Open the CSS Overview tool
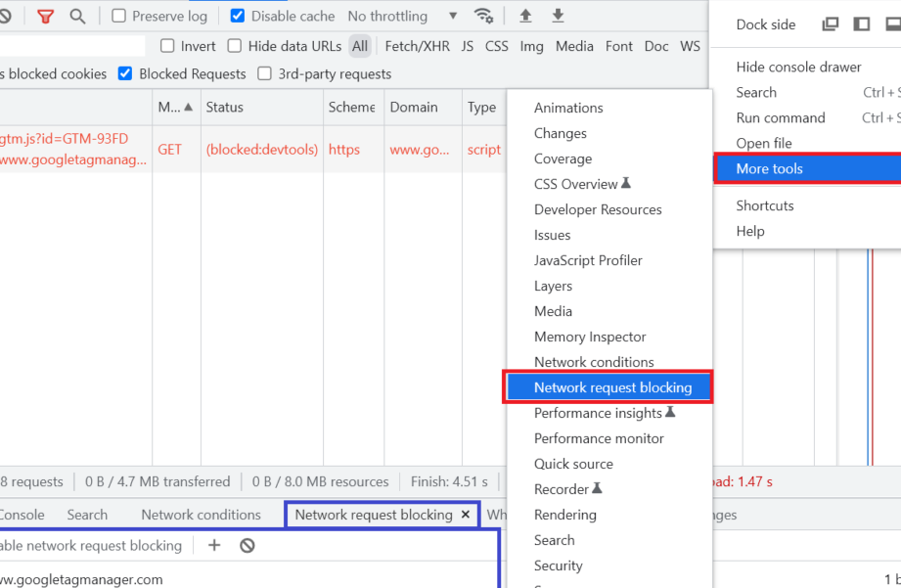This screenshot has width=901, height=588. 609,184
